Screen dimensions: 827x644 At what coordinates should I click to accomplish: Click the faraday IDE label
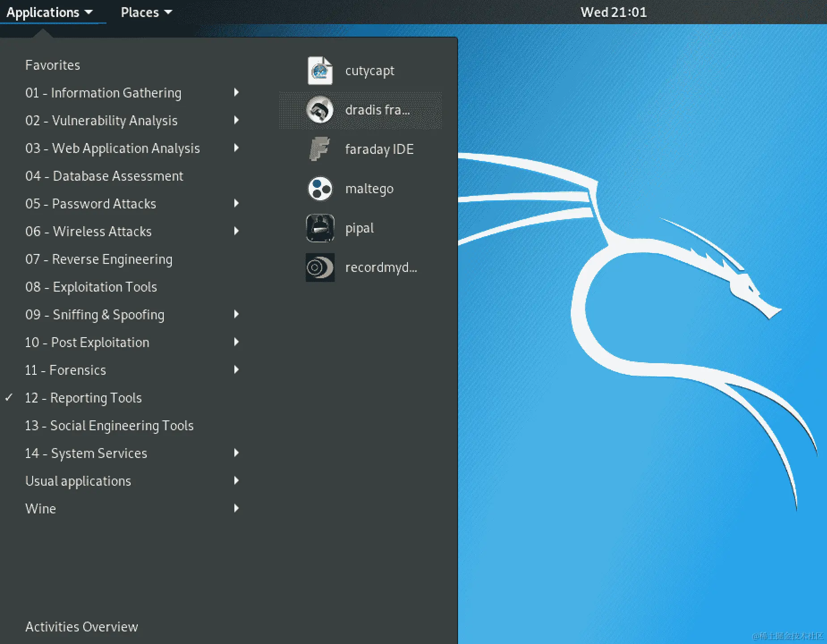tap(379, 149)
